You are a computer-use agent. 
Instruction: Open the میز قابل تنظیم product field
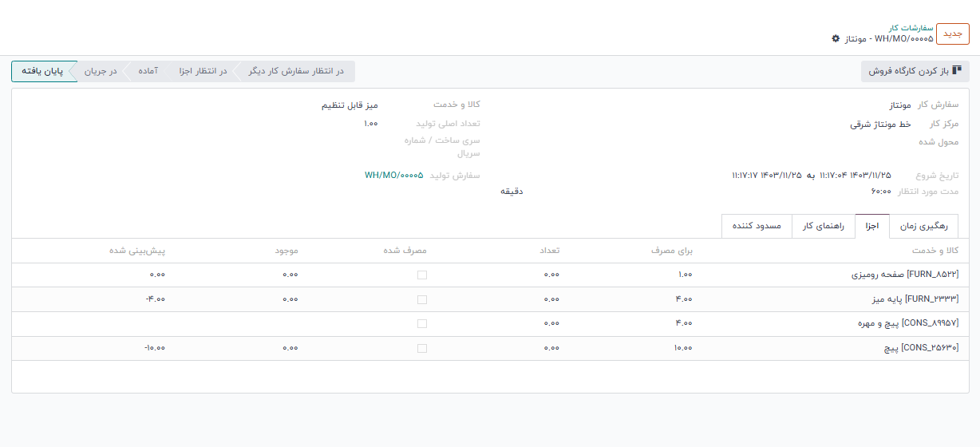tap(350, 105)
